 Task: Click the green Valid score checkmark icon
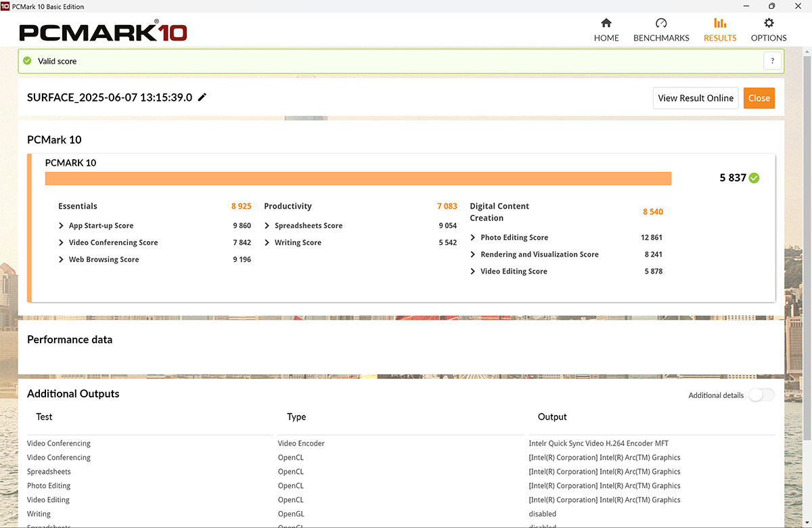27,61
